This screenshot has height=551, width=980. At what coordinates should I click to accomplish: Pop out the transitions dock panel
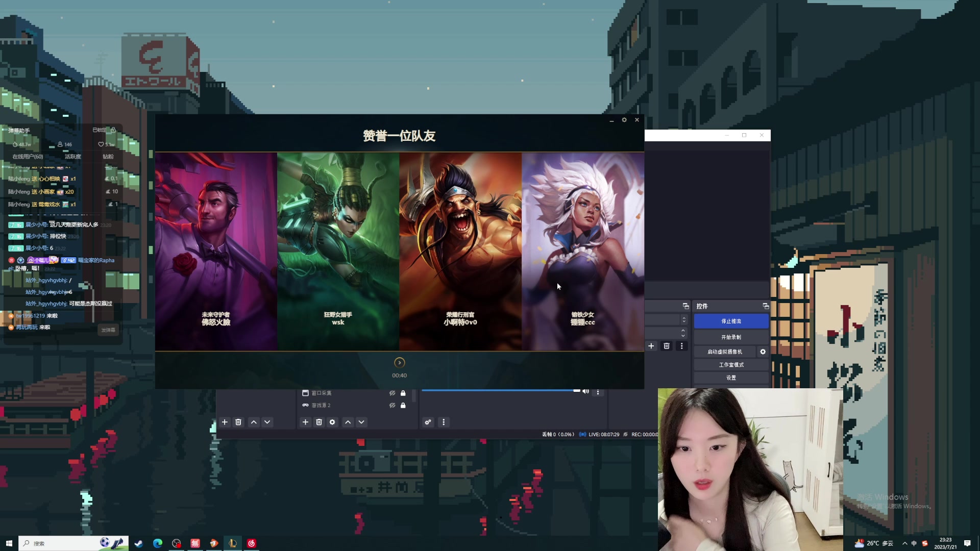pyautogui.click(x=685, y=306)
